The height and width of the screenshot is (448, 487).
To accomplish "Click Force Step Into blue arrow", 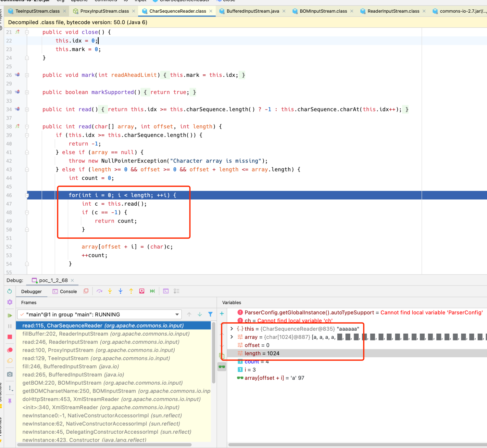I will pyautogui.click(x=120, y=291).
